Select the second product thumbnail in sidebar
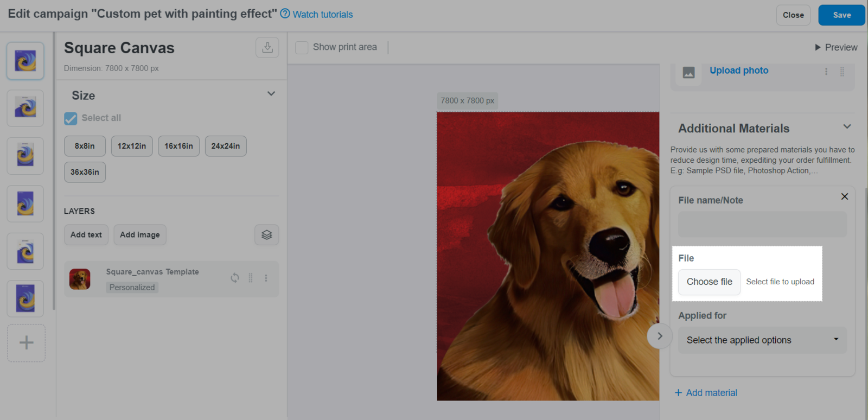 (x=25, y=109)
